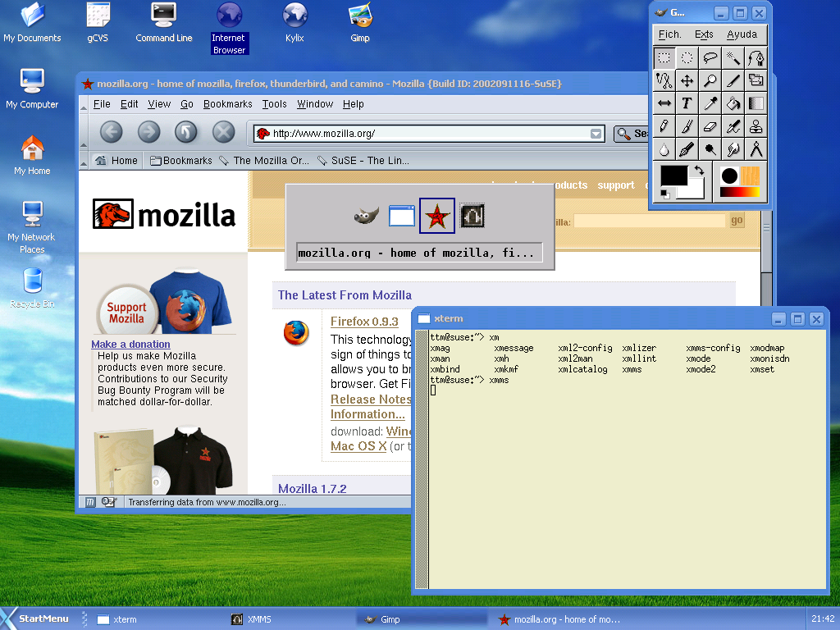Swap foreground and background colors arrow

pyautogui.click(x=699, y=171)
